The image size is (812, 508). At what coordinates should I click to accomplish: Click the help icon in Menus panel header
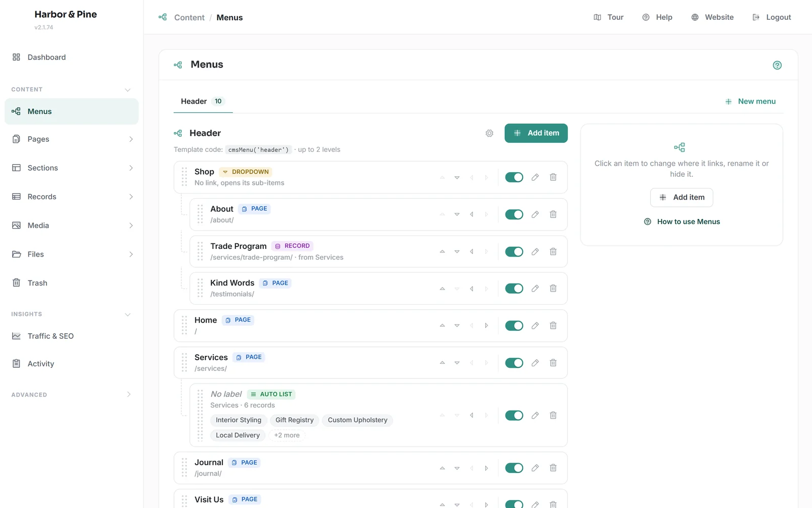[777, 65]
